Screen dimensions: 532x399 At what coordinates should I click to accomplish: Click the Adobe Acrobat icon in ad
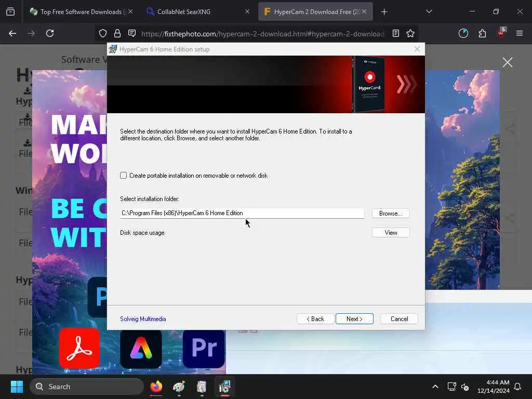(79, 349)
